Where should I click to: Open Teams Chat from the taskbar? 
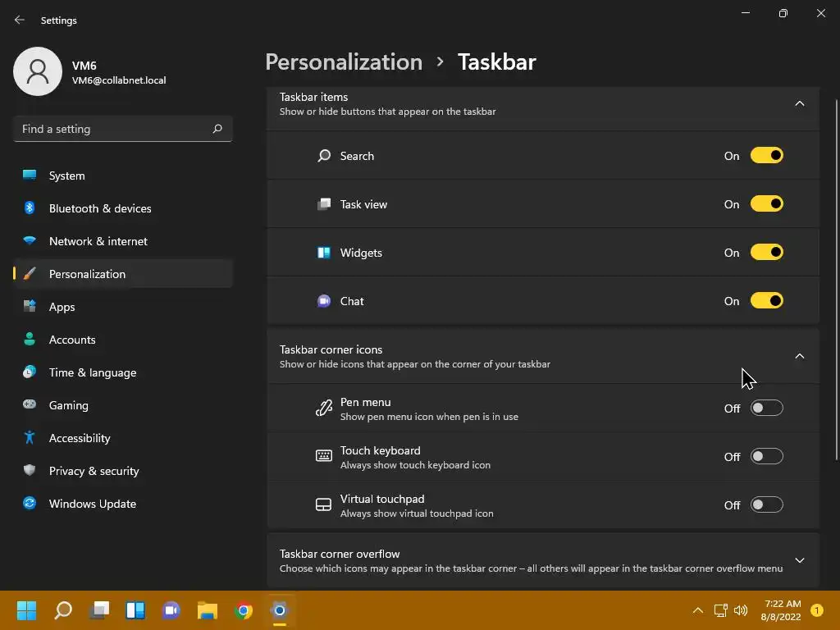pyautogui.click(x=171, y=610)
